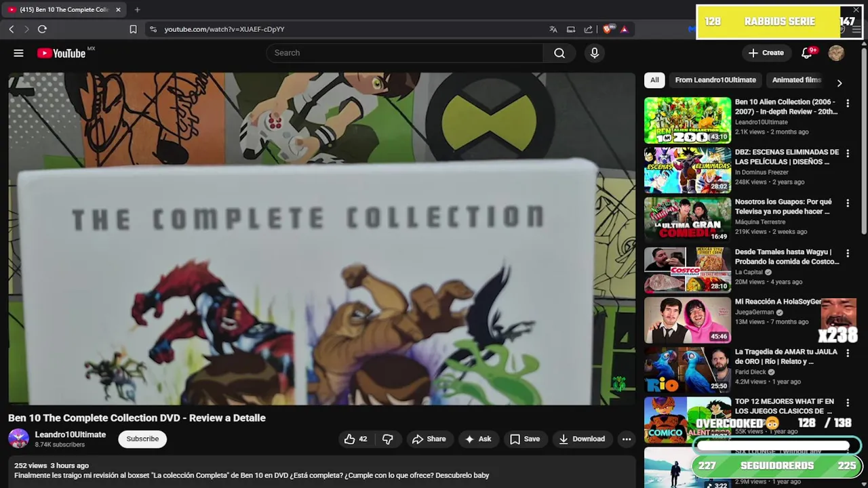This screenshot has width=868, height=488.
Task: Open the Brave Rewards triangle icon
Action: pyautogui.click(x=624, y=29)
